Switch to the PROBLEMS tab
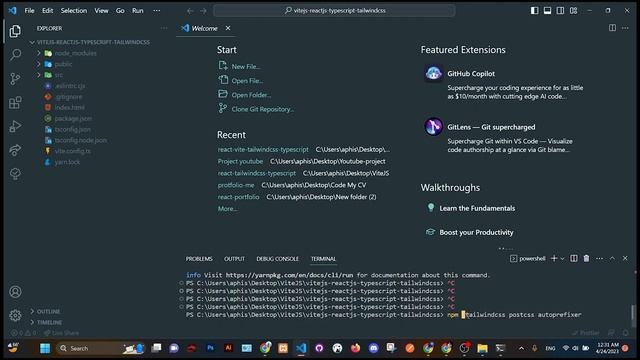Viewport: 640px width, 360px height. pos(199,259)
